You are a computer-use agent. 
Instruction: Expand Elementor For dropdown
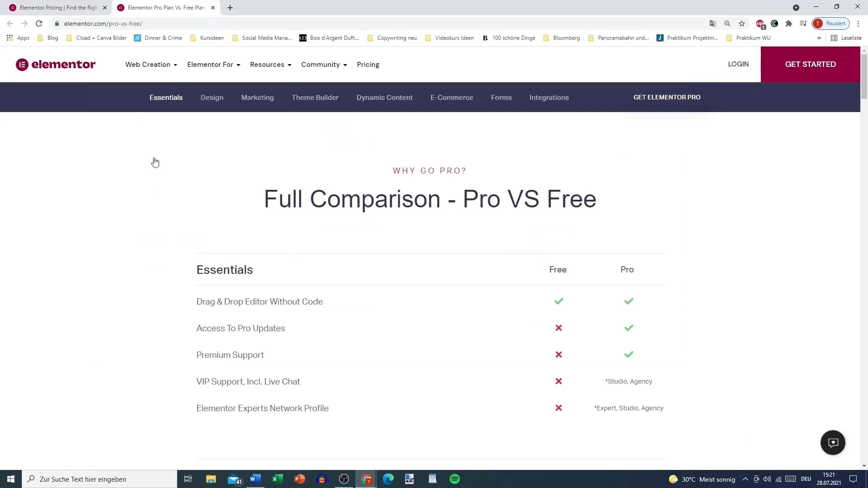click(213, 65)
